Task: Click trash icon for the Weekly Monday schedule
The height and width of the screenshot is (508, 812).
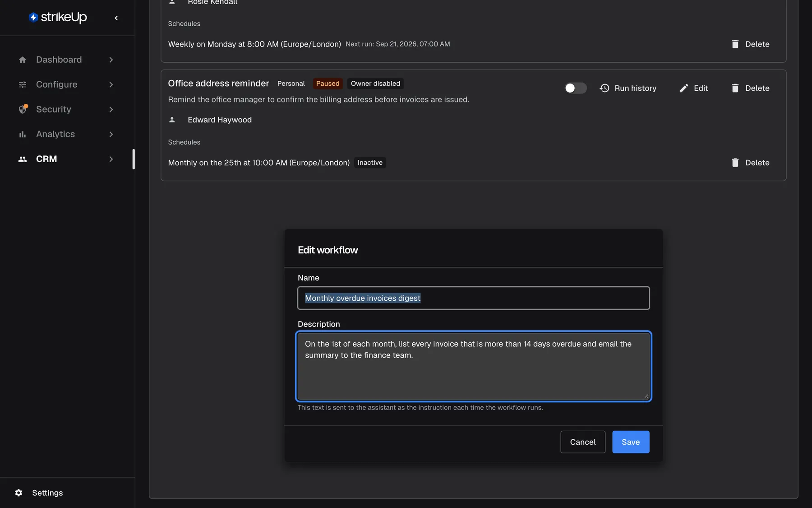Action: pyautogui.click(x=735, y=44)
